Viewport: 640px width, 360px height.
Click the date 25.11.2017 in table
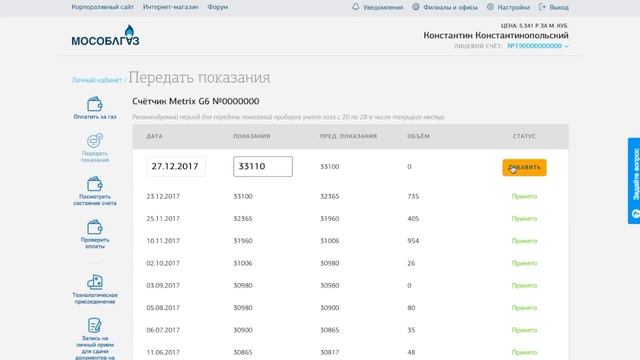tap(163, 219)
